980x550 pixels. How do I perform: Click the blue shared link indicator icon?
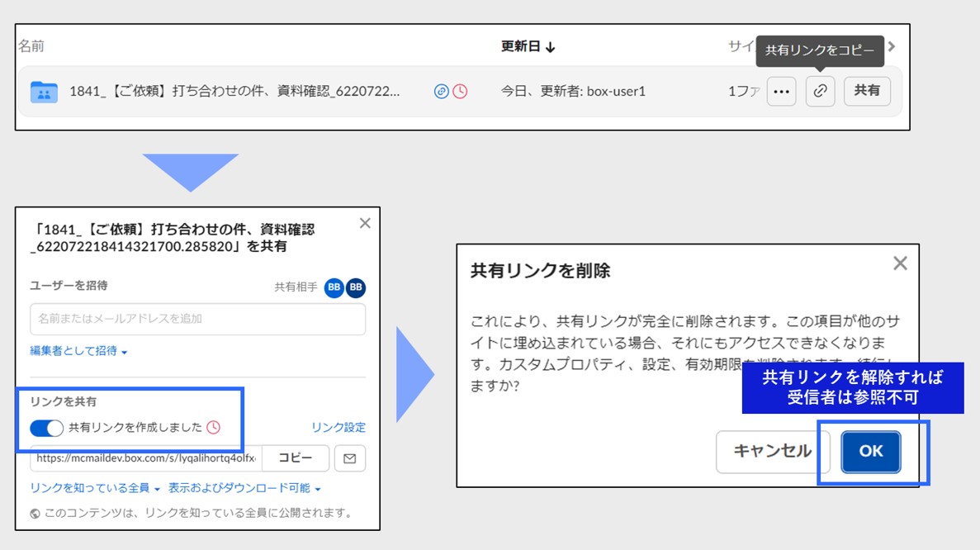pos(442,92)
